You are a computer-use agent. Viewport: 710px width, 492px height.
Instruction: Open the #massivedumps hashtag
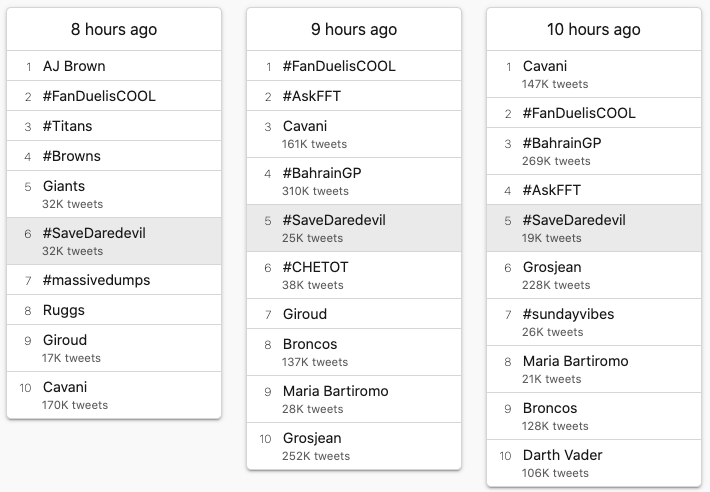pyautogui.click(x=114, y=280)
